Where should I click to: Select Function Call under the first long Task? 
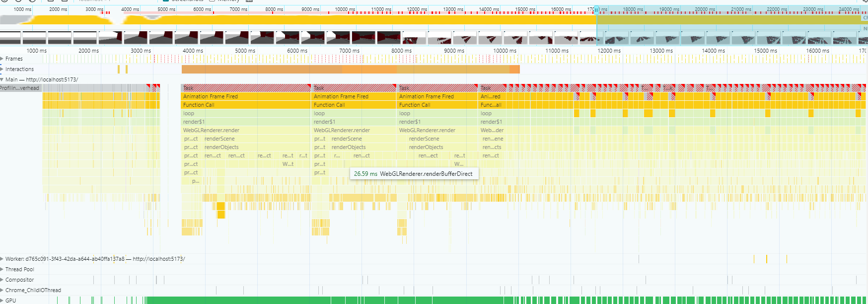[x=246, y=105]
